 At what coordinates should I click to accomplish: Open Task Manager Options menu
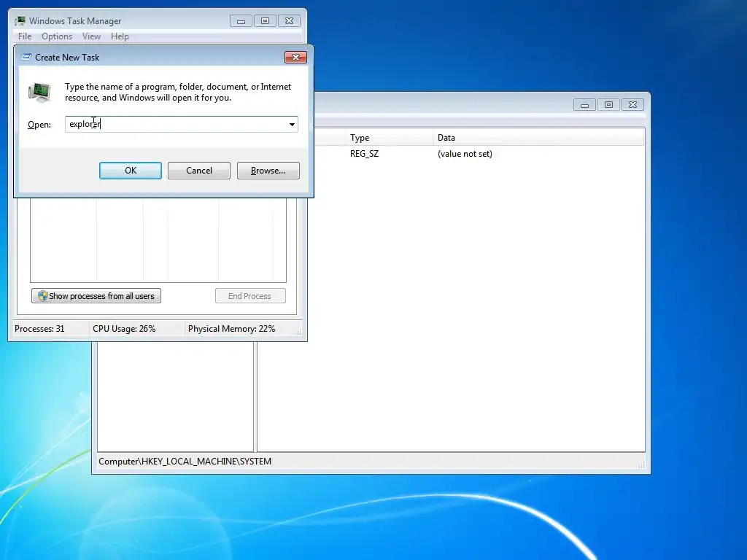(x=57, y=36)
